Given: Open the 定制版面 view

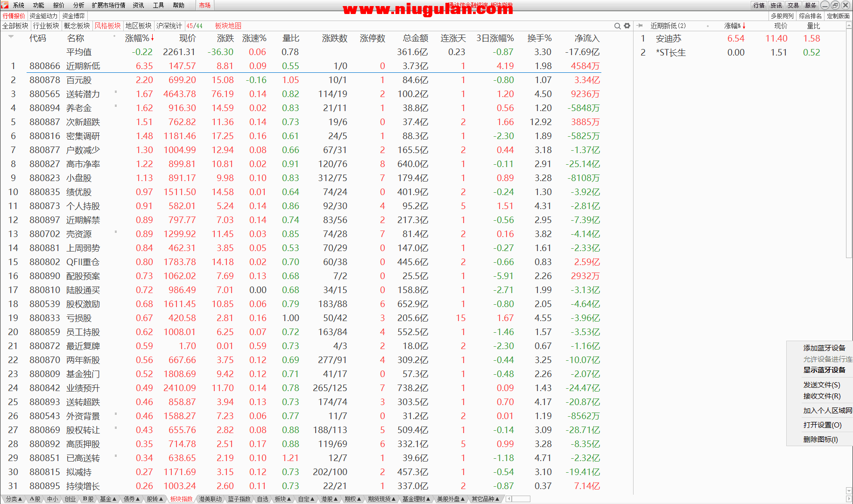Looking at the screenshot, I should [838, 16].
